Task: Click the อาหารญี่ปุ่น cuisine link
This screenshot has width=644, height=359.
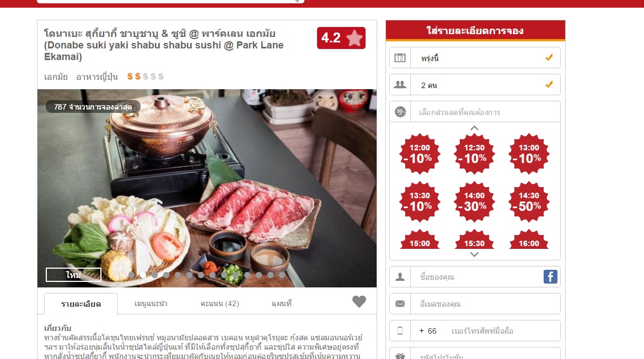Action: point(97,77)
